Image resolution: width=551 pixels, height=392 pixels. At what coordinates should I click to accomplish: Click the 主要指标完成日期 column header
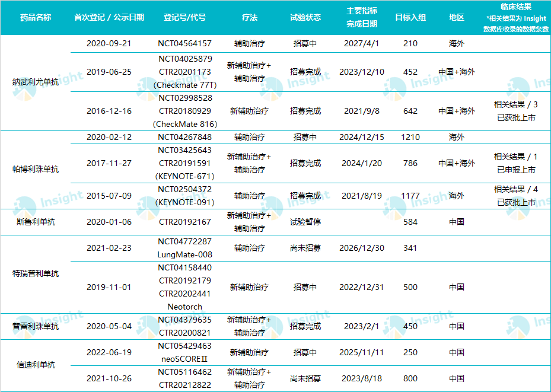pyautogui.click(x=361, y=18)
